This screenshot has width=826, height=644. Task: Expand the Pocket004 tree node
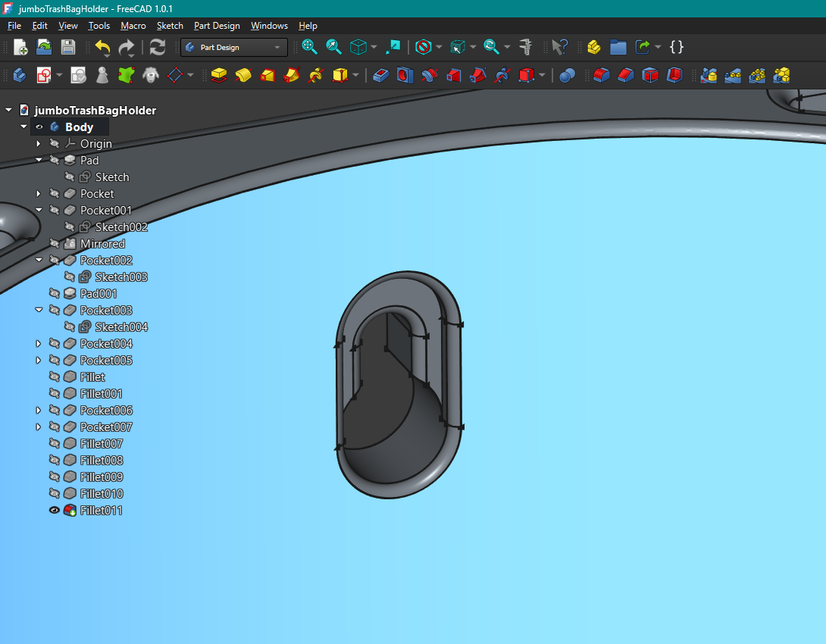(x=39, y=343)
